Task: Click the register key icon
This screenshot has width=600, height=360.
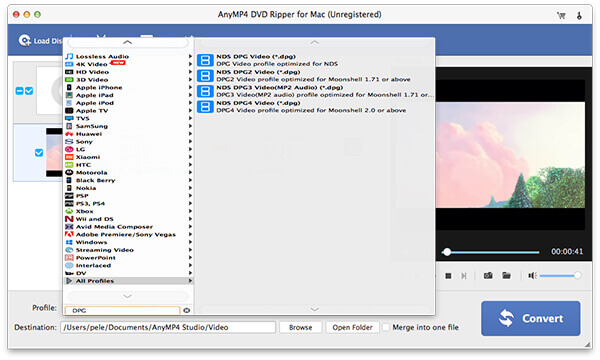Action: [579, 15]
